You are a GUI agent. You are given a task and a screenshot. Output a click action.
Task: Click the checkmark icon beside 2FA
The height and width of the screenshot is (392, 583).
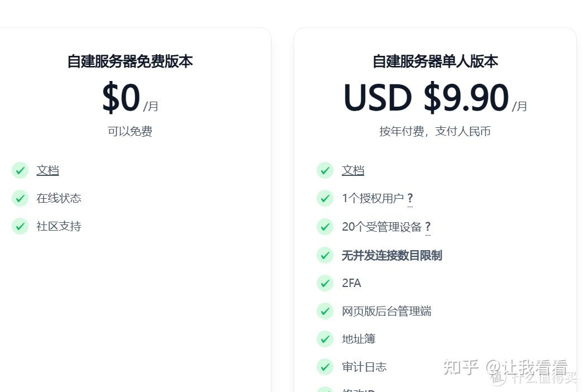(325, 283)
